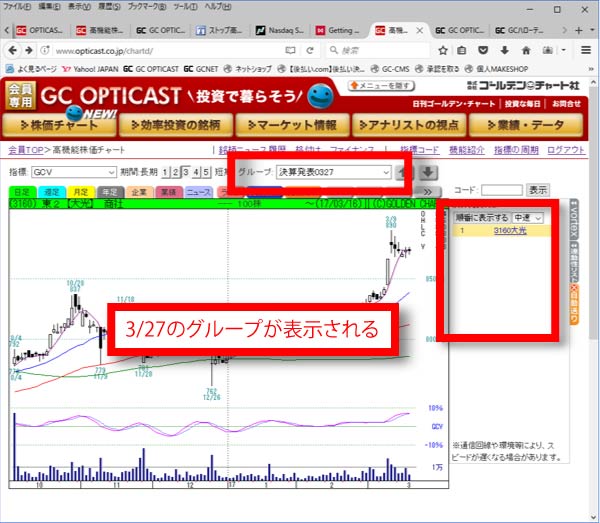Click the メニューを隠す button
Screen dimensions: 600x523
point(381,85)
